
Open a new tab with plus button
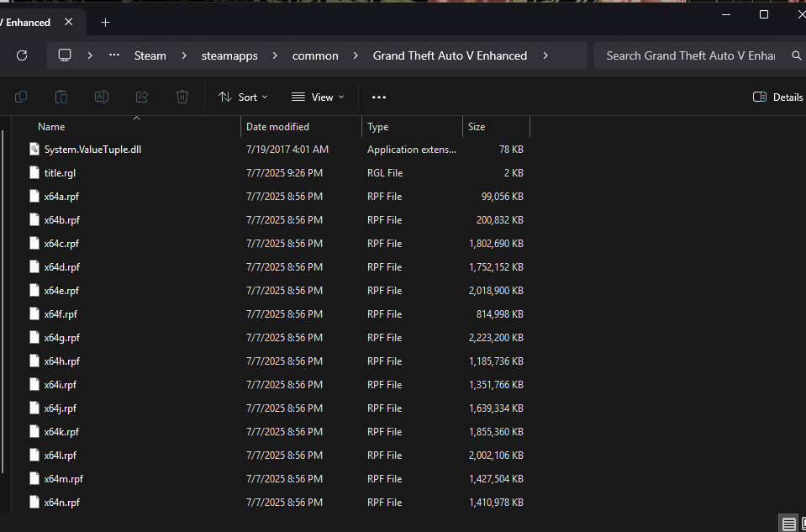pyautogui.click(x=105, y=23)
